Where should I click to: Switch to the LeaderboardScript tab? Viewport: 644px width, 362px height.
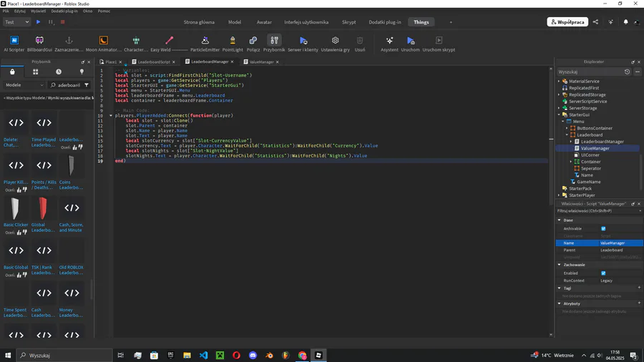click(154, 62)
